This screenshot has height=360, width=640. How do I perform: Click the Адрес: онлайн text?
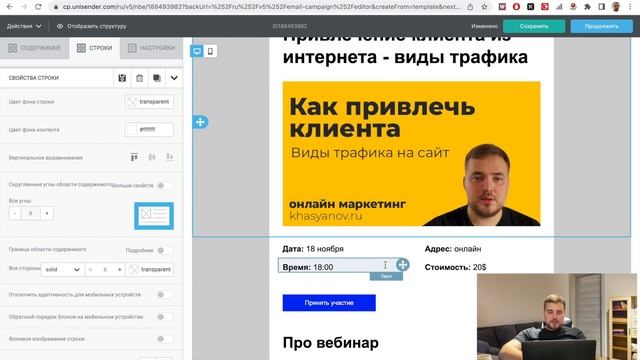[453, 249]
